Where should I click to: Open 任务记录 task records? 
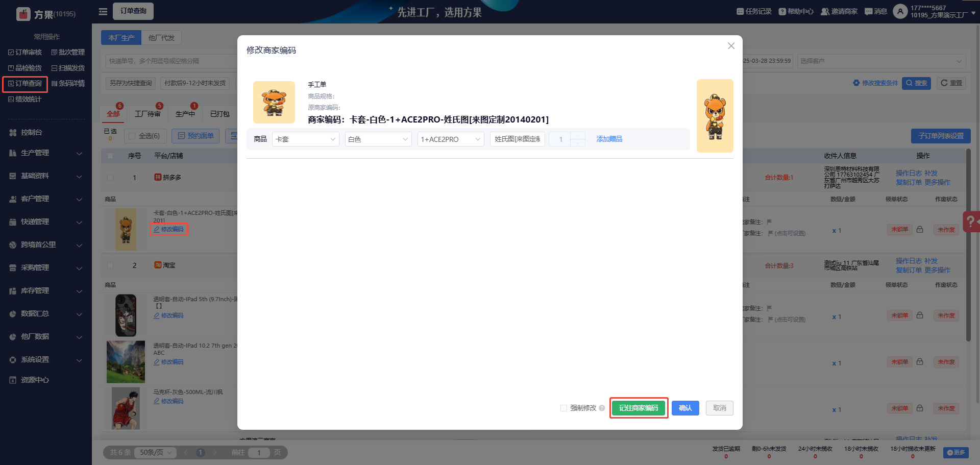pyautogui.click(x=754, y=11)
